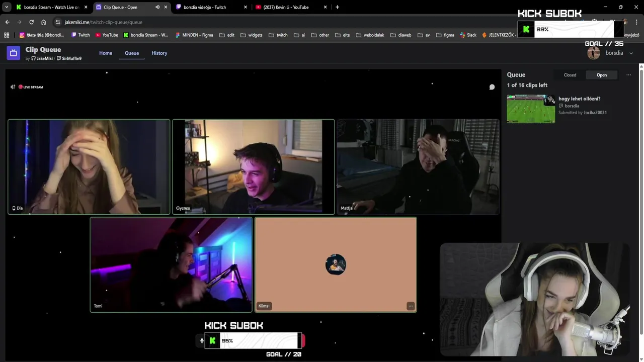The image size is (644, 362).
Task: Close the Clip Queue browser tab
Action: click(x=166, y=7)
